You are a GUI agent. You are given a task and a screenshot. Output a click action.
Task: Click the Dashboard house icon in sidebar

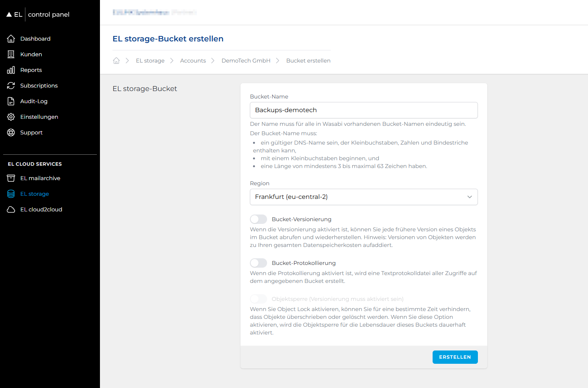[x=11, y=39]
